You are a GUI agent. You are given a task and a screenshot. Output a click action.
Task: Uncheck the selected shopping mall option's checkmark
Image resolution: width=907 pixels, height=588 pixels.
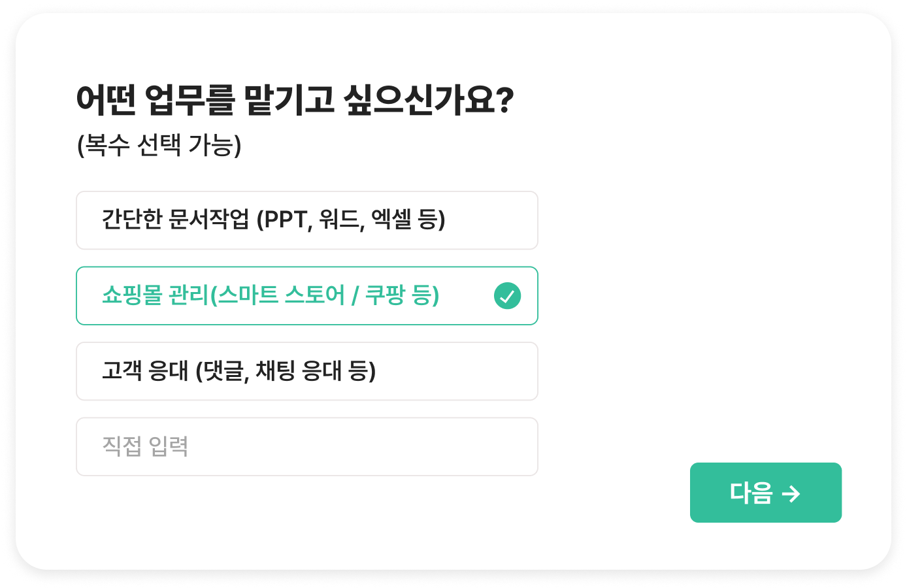coord(507,296)
